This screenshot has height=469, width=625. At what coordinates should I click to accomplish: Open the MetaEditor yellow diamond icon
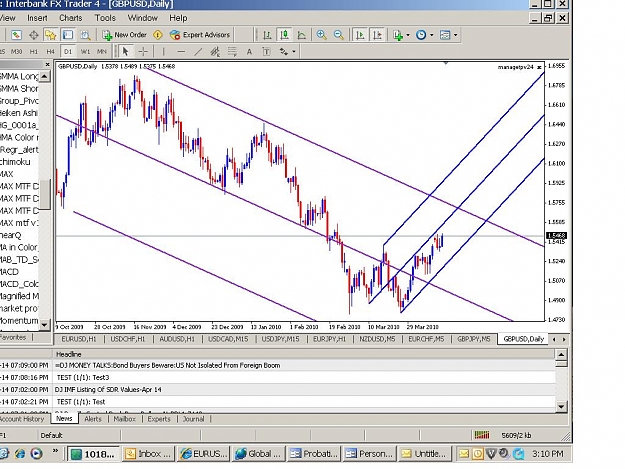point(158,35)
